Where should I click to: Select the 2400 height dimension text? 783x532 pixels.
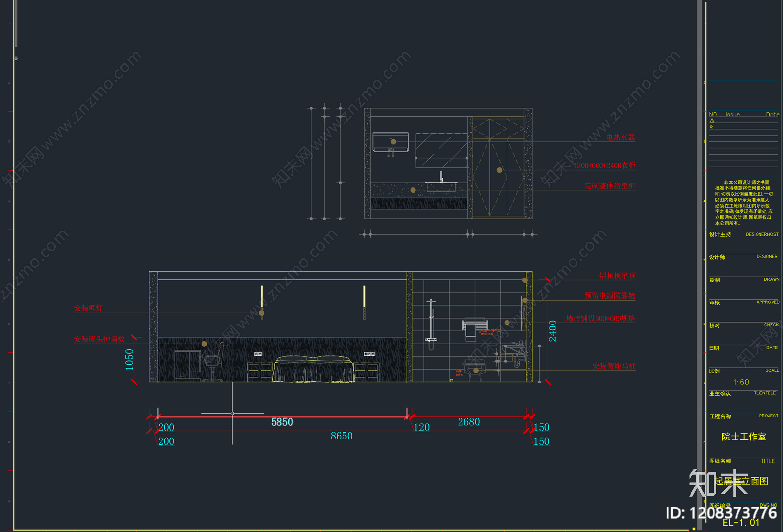click(553, 331)
